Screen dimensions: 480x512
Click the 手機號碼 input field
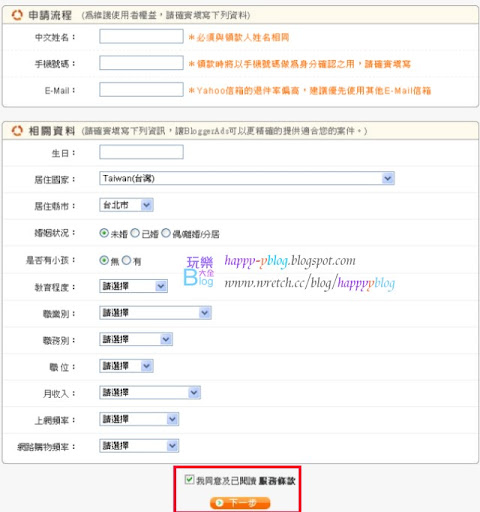(x=141, y=63)
